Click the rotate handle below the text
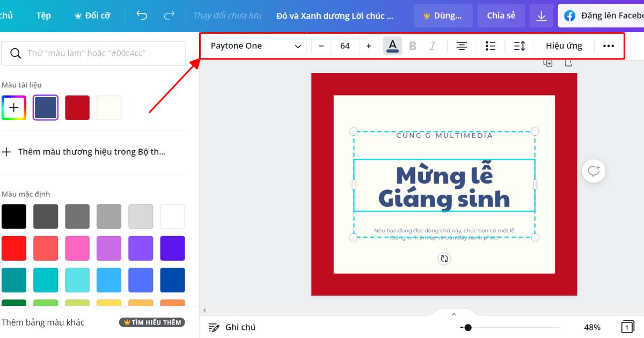 (x=444, y=258)
